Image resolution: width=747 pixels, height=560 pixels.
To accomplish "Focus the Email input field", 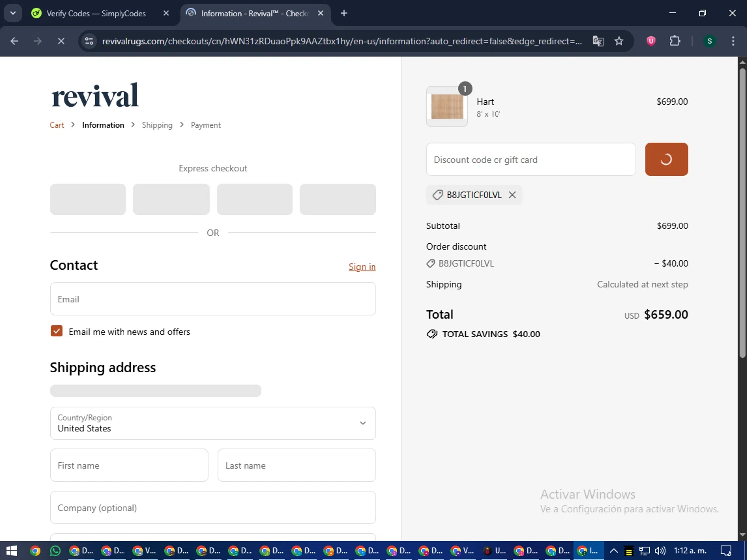I will tap(213, 299).
